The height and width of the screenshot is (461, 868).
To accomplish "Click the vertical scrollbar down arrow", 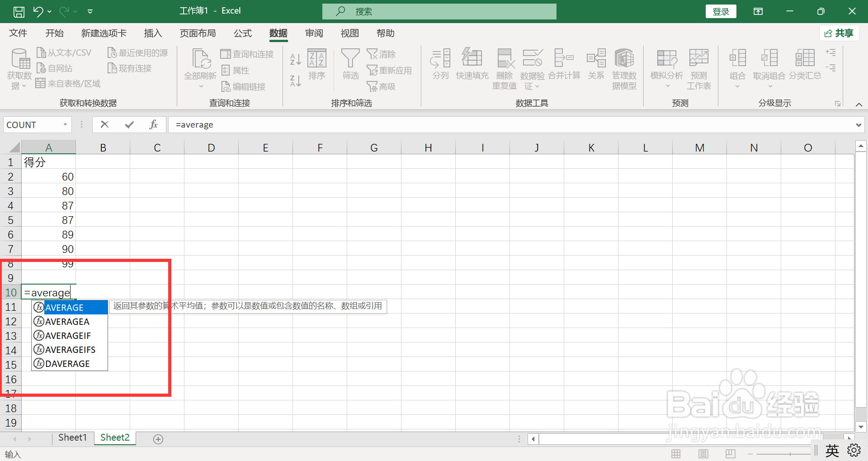I will pyautogui.click(x=860, y=427).
